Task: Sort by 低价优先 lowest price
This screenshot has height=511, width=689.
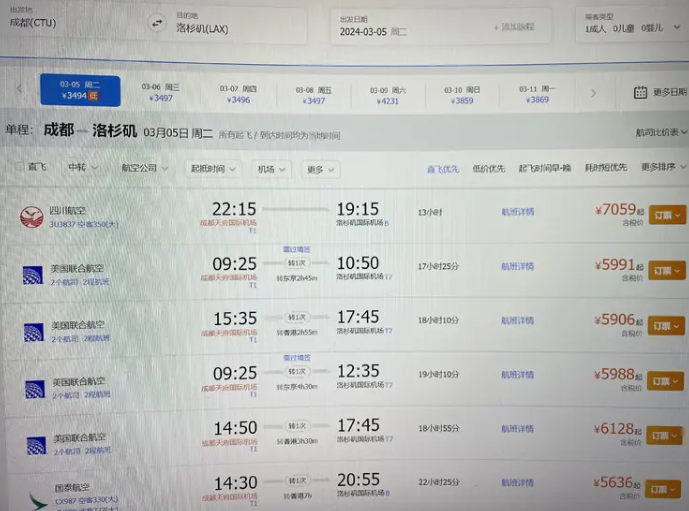Action: (x=489, y=168)
